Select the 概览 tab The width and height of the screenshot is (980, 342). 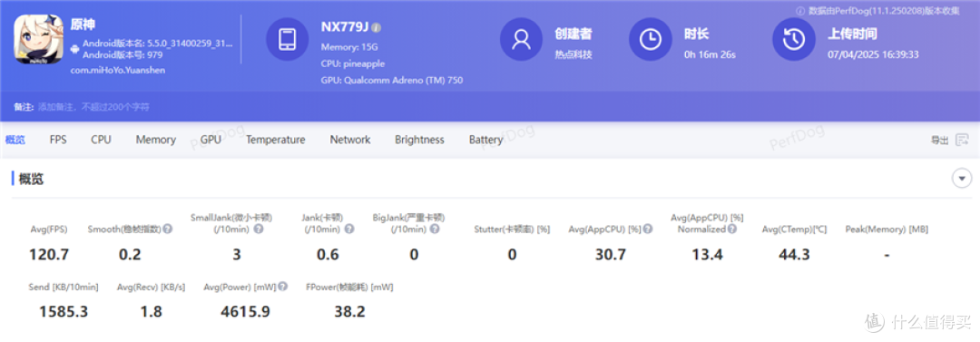coord(15,140)
